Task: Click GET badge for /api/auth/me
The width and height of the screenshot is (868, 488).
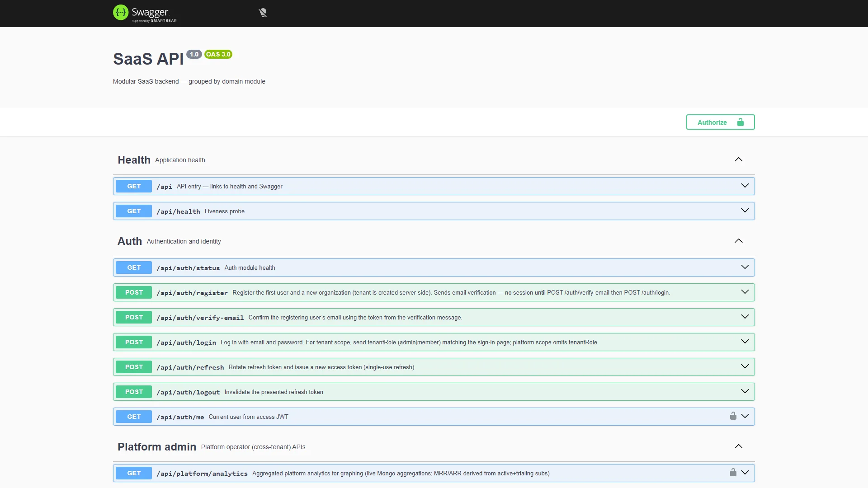Action: 134,417
